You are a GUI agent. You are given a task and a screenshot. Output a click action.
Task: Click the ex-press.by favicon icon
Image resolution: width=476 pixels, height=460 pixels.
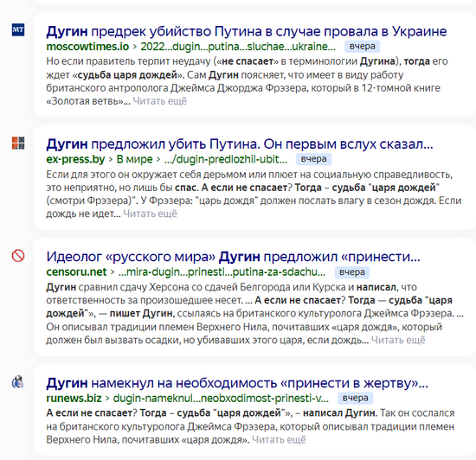click(x=18, y=143)
